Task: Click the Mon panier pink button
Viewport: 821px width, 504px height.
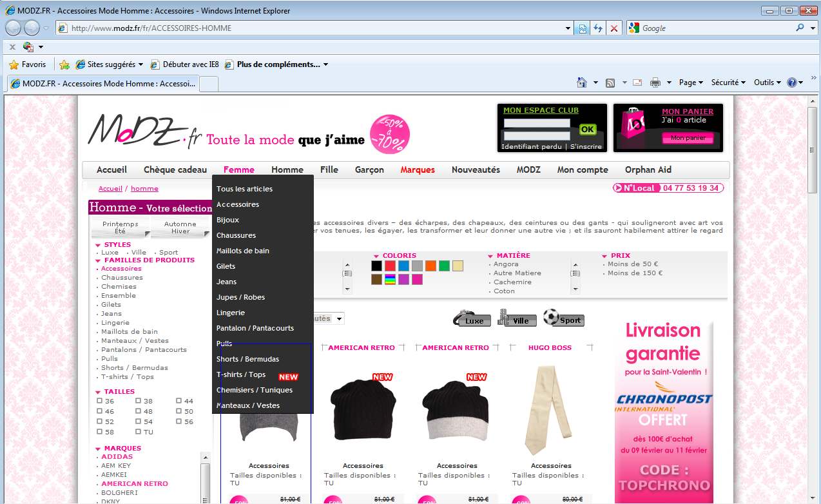Action: [x=688, y=138]
